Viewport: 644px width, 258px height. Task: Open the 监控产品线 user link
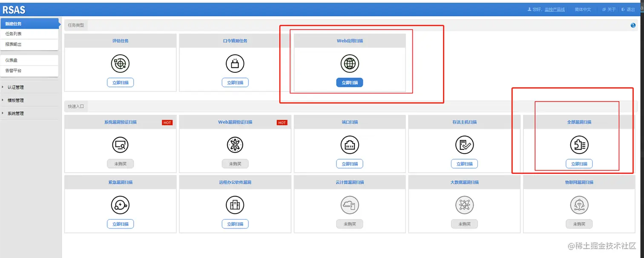pos(555,9)
